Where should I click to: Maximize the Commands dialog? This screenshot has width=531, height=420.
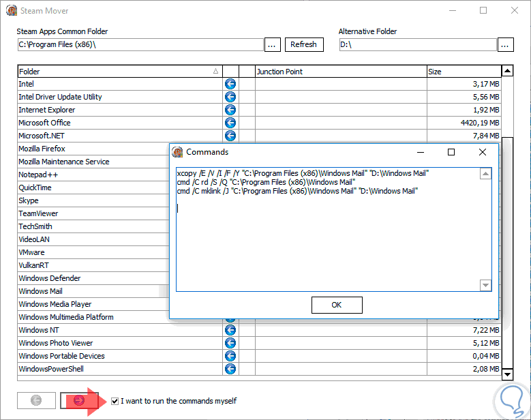click(451, 152)
